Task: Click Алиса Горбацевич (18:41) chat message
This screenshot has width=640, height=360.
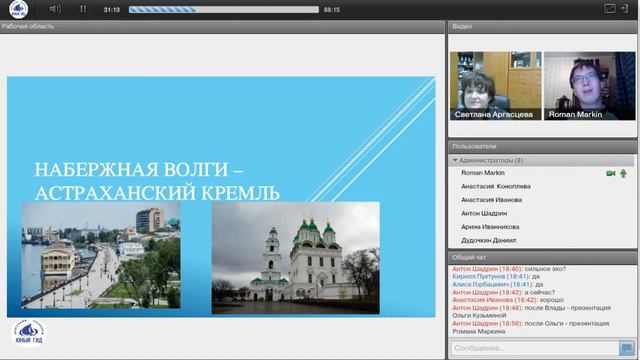Action: pos(498,284)
